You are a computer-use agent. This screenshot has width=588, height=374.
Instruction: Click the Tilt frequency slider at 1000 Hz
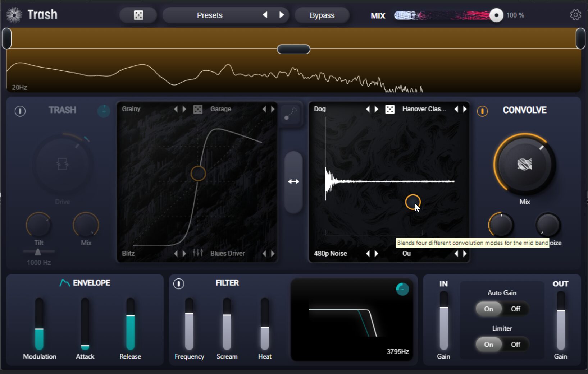pyautogui.click(x=38, y=252)
